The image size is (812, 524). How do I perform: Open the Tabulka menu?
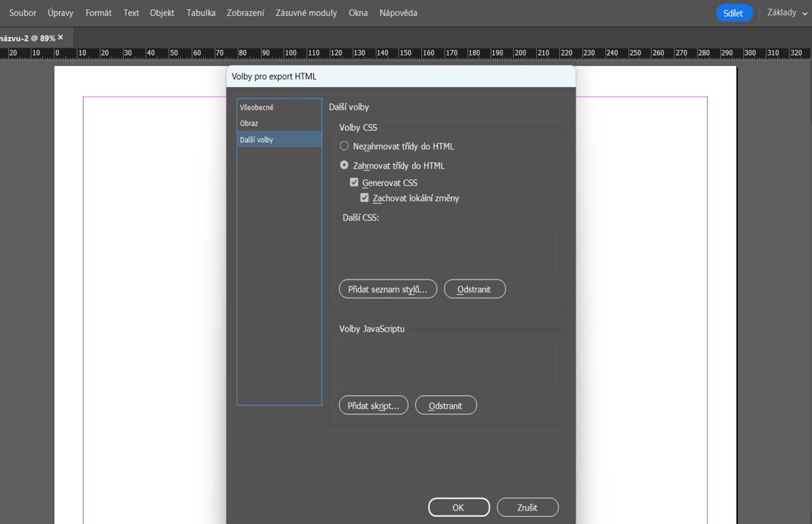(201, 13)
